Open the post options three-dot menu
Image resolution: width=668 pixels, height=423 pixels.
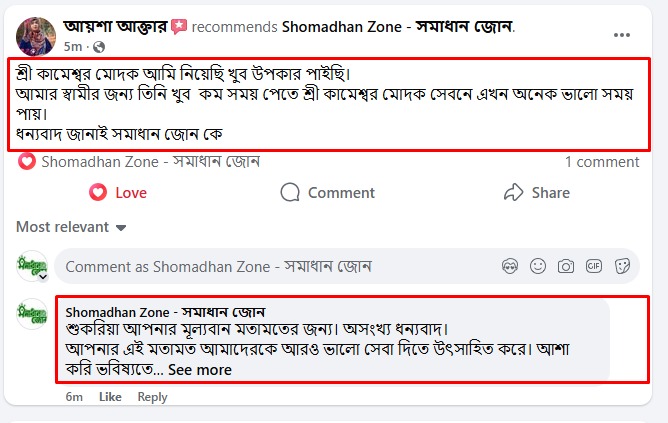tap(622, 34)
